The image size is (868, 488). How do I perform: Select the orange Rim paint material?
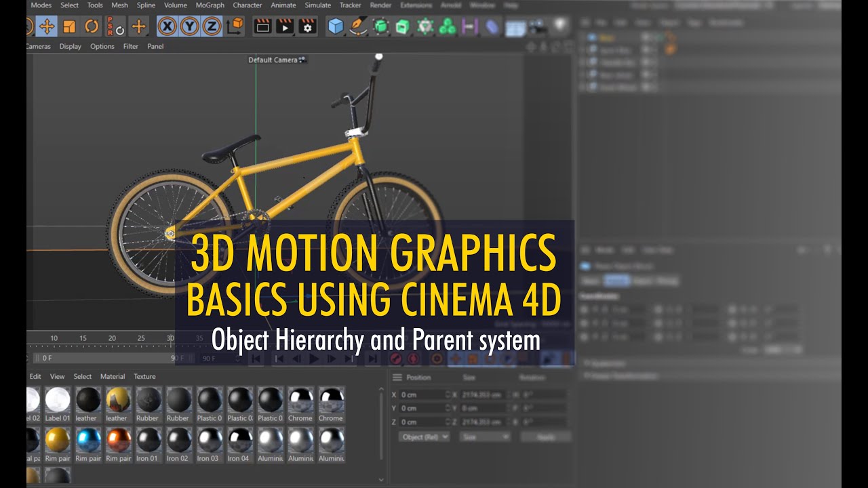click(x=117, y=445)
